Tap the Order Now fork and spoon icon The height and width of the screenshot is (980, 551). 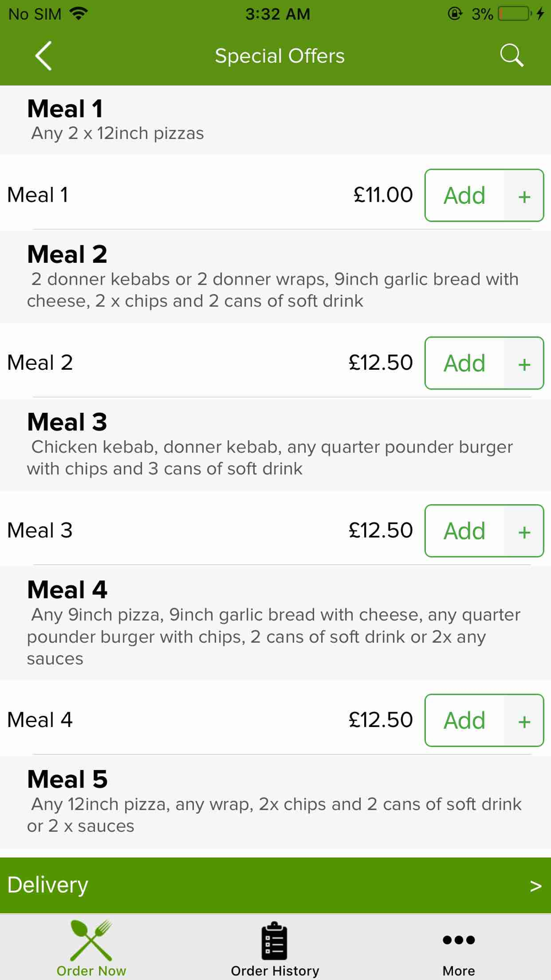pos(91,940)
